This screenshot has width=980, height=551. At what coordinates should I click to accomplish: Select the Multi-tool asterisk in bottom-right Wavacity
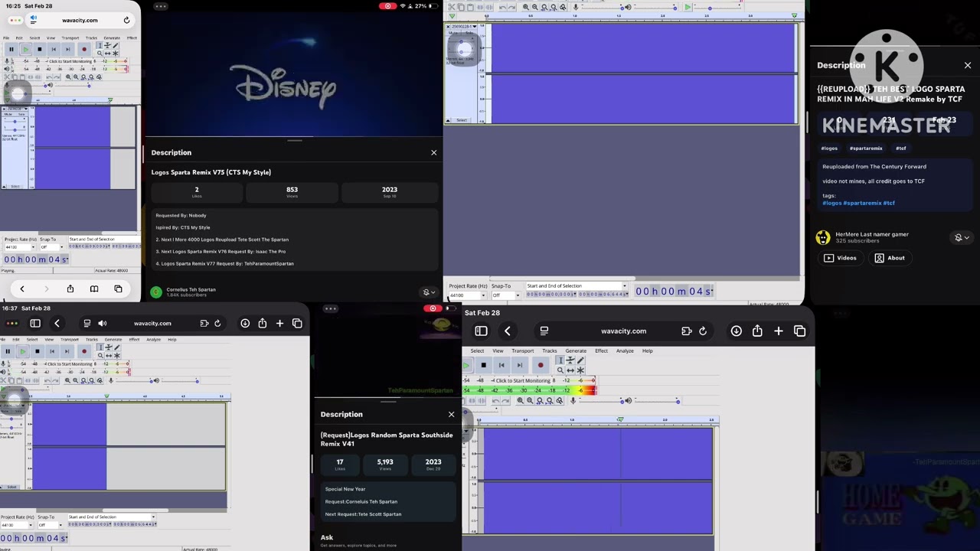coord(580,370)
